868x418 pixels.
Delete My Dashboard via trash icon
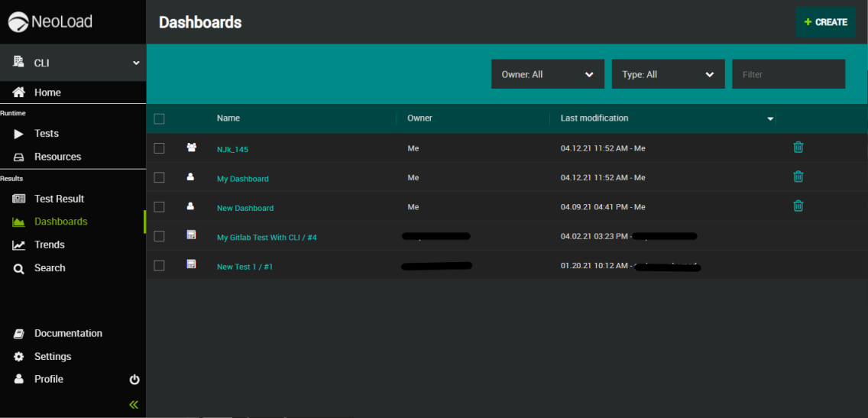pyautogui.click(x=798, y=176)
